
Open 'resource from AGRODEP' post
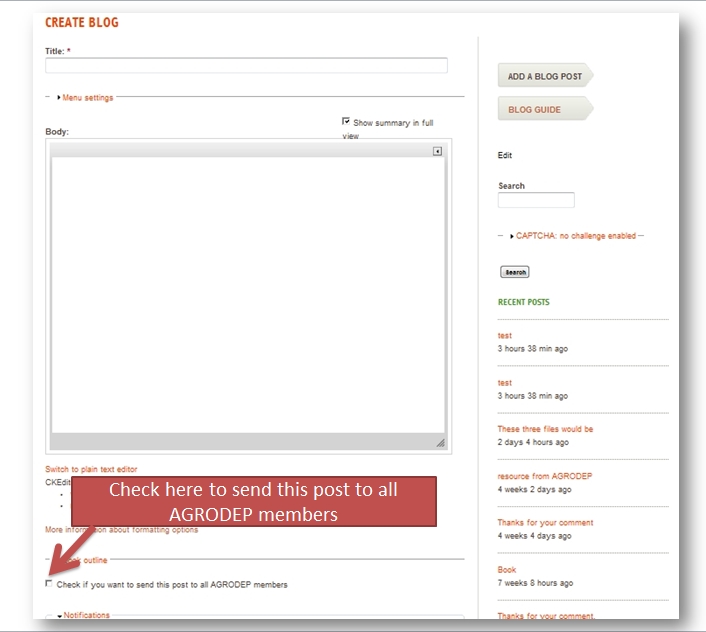click(544, 476)
